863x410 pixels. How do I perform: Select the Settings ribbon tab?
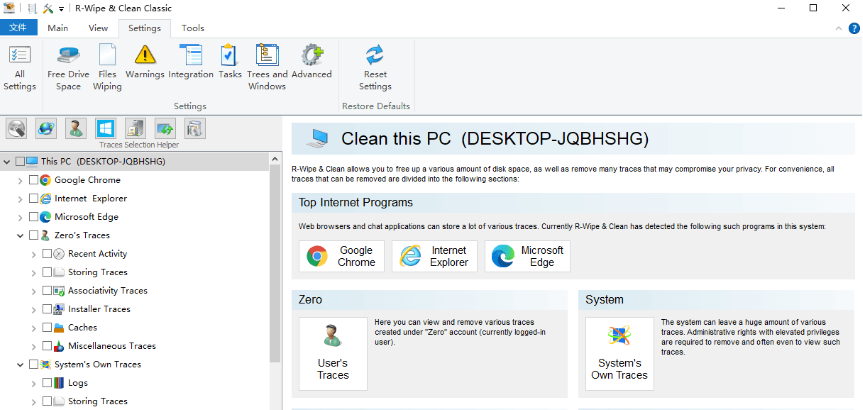click(145, 28)
